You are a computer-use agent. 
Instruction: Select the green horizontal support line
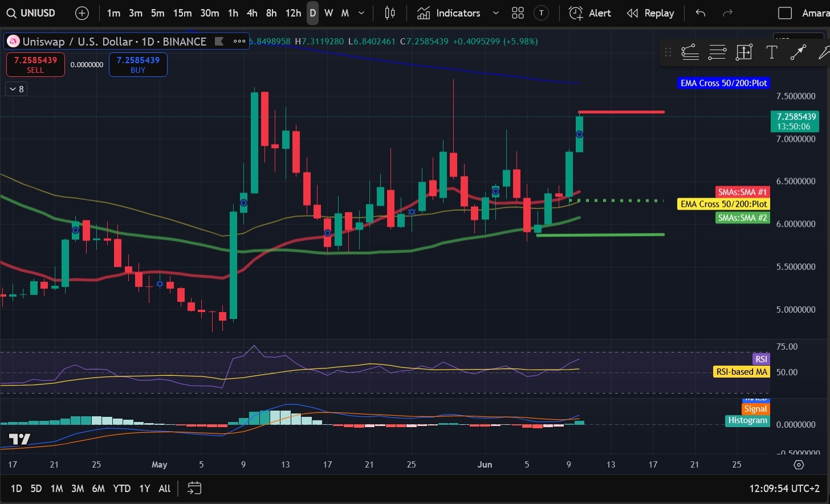[x=600, y=235]
